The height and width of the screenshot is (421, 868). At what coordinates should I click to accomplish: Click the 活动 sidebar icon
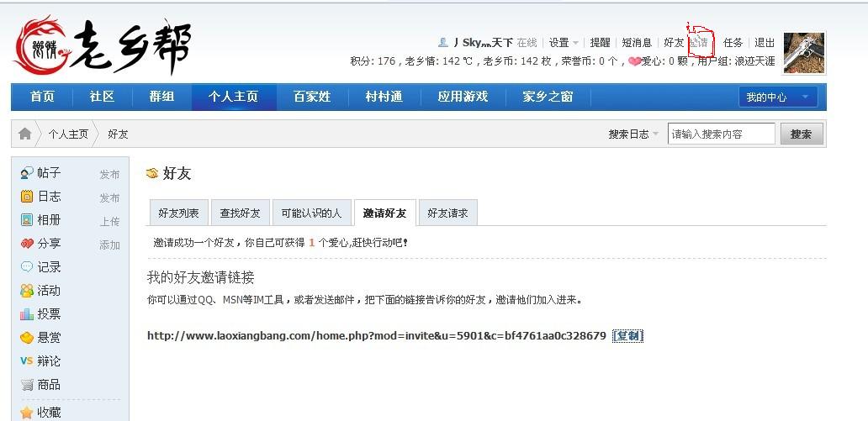point(27,291)
